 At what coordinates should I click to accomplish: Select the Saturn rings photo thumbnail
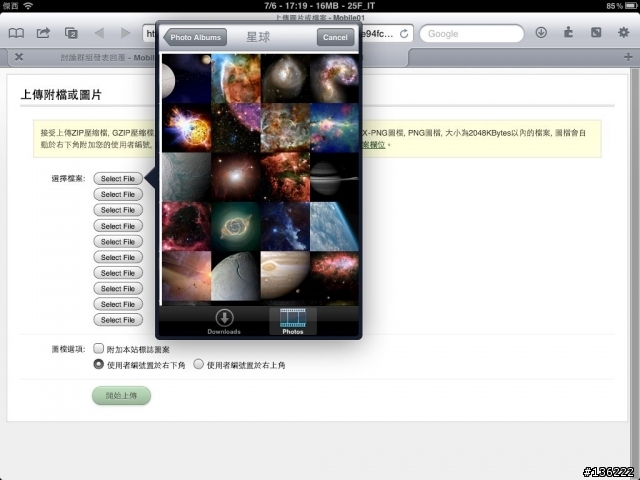pyautogui.click(x=334, y=177)
